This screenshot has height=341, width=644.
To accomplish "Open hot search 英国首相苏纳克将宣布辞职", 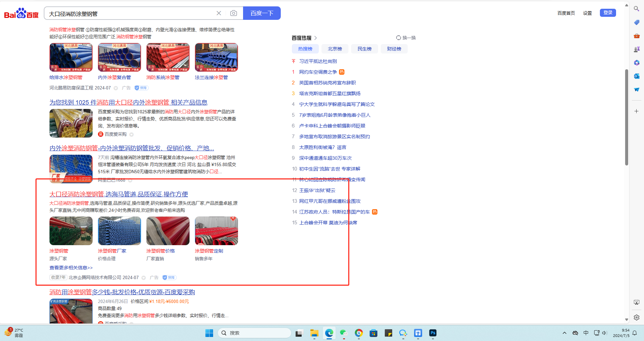I will coord(327,83).
